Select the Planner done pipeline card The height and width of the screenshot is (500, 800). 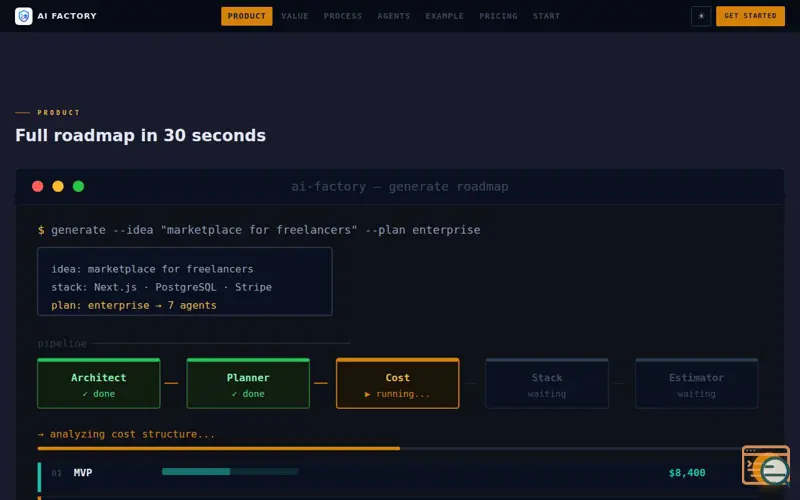(248, 383)
